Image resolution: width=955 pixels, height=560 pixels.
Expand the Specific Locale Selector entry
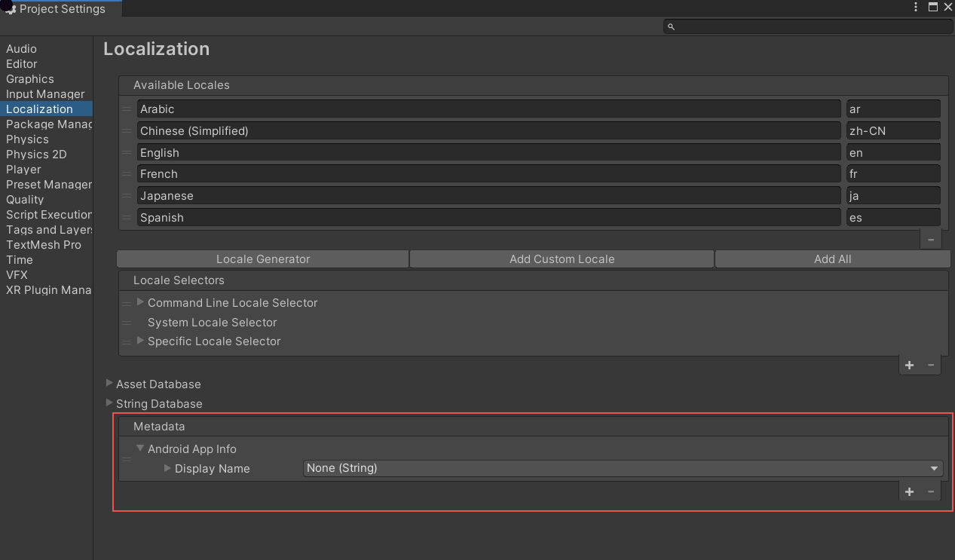tap(141, 341)
